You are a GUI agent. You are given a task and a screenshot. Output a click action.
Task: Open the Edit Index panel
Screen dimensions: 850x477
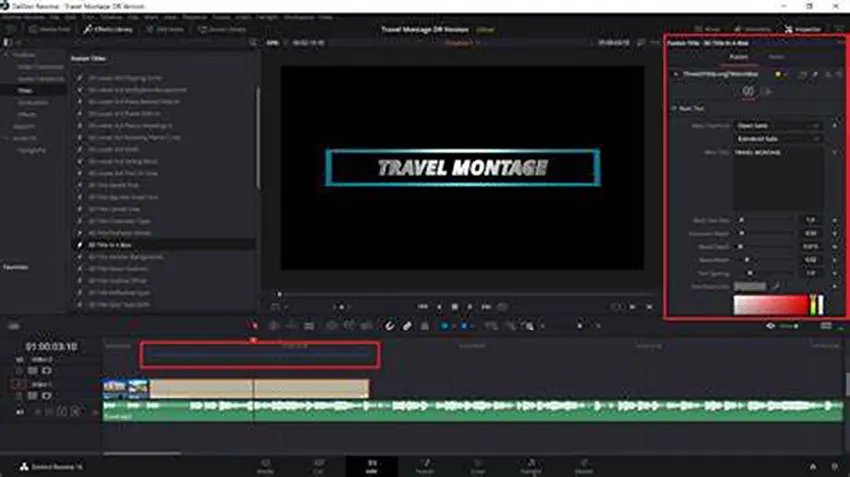click(165, 29)
